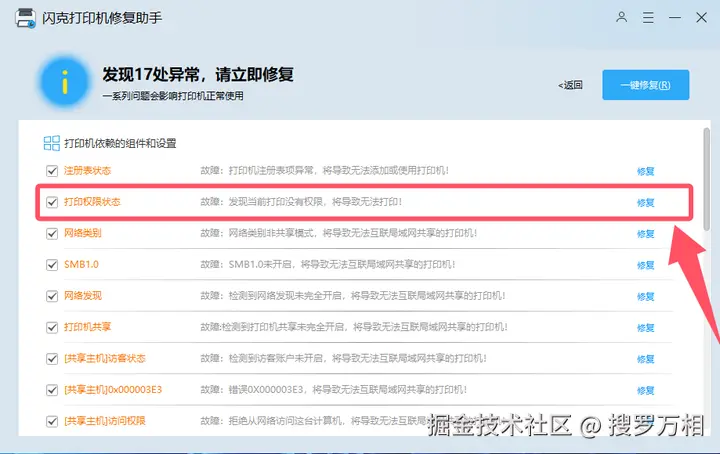Select the SMB1.0 item label
The height and width of the screenshot is (454, 720).
pyautogui.click(x=81, y=264)
